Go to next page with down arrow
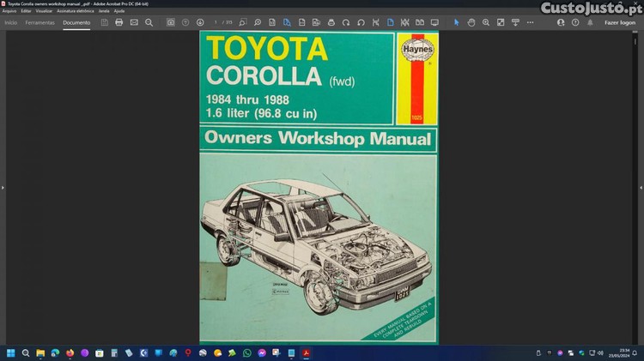644x361 pixels. (200, 22)
